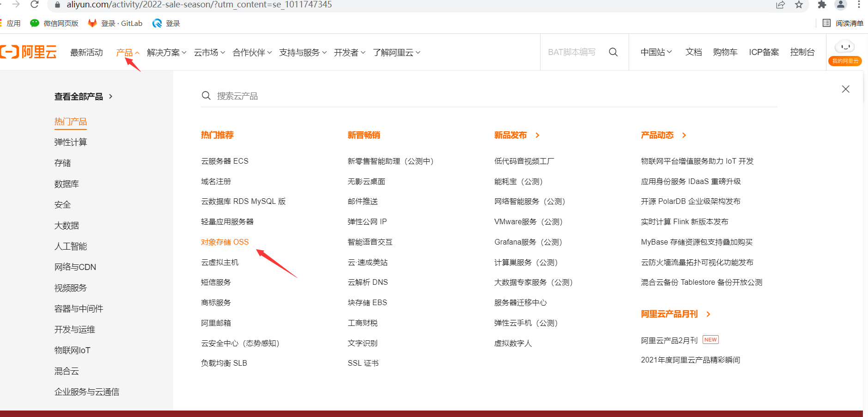The image size is (868, 417).
Task: Select 容器与中间件 category in sidebar
Action: coord(79,309)
